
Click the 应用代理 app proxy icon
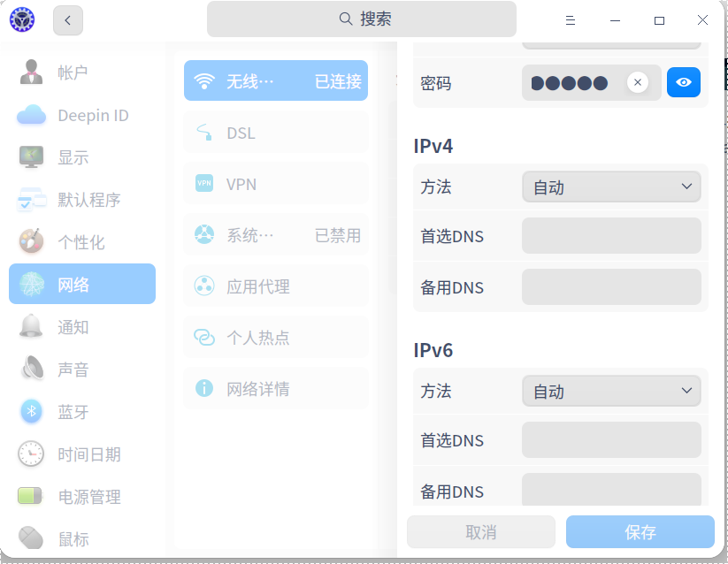(204, 286)
